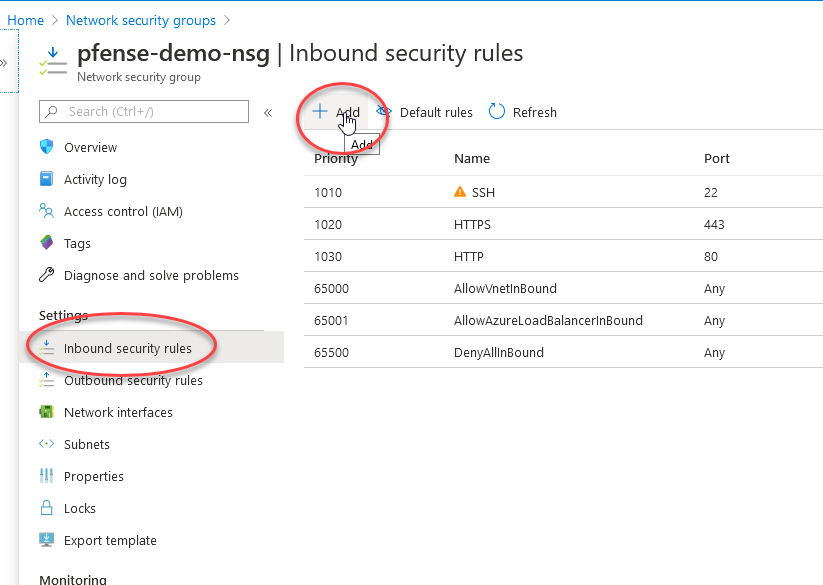The height and width of the screenshot is (585, 823).
Task: Open the Properties menu item
Action: 93,476
